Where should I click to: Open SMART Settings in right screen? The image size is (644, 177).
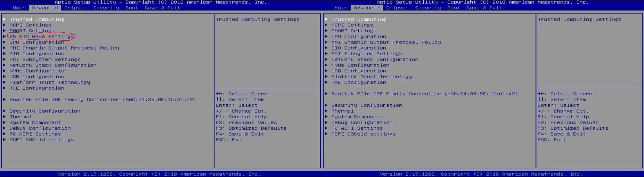point(354,31)
